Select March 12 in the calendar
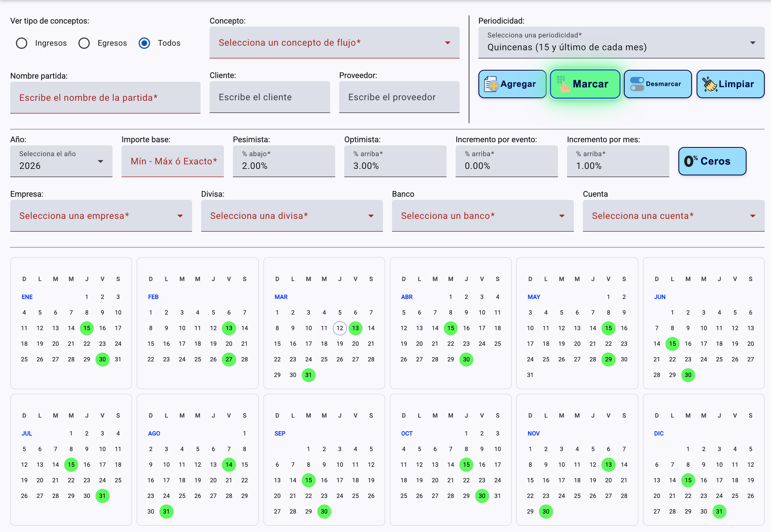The image size is (771, 532). [x=339, y=328]
